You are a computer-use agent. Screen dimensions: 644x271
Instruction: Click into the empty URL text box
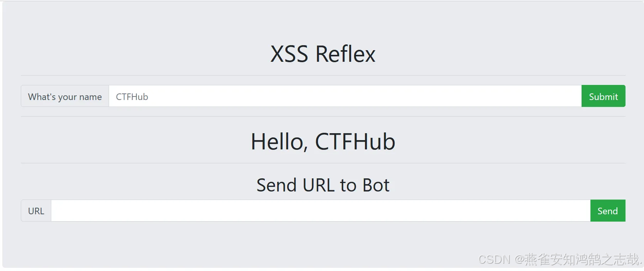320,211
